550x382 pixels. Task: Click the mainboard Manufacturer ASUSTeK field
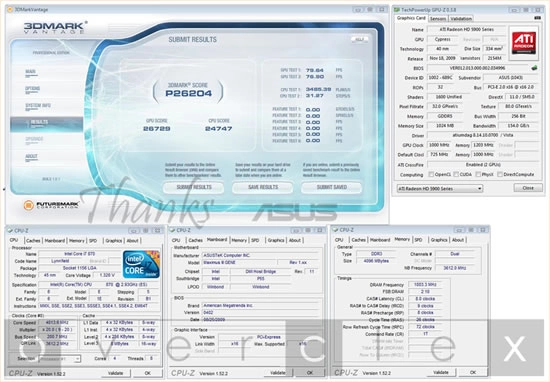261,255
